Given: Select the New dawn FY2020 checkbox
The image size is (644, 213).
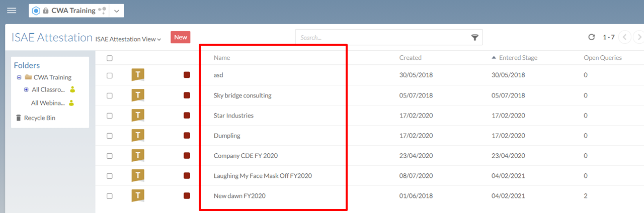Looking at the screenshot, I should click(110, 196).
